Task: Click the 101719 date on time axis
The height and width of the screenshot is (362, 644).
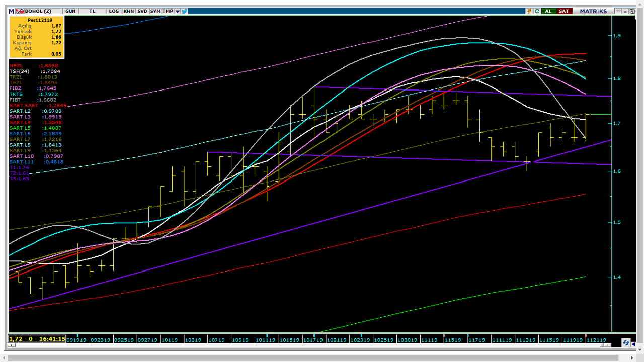Action: click(313, 340)
